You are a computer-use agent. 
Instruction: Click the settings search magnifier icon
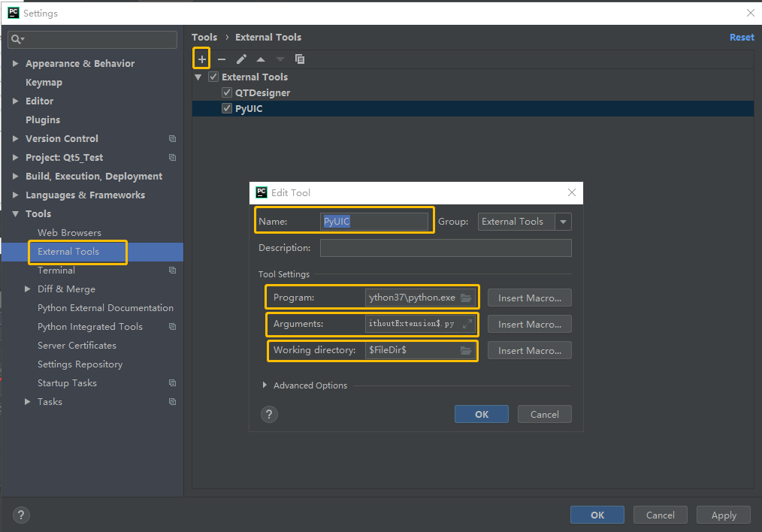tap(17, 39)
